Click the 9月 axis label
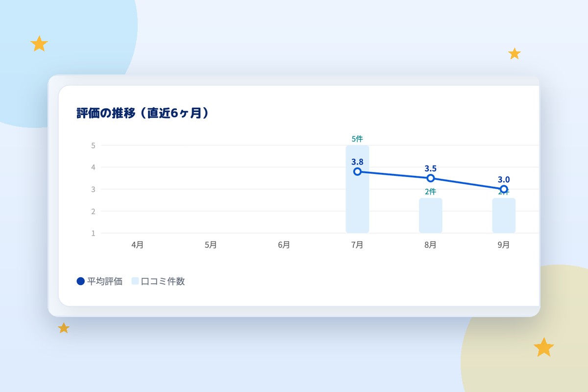588x392 pixels. 503,245
